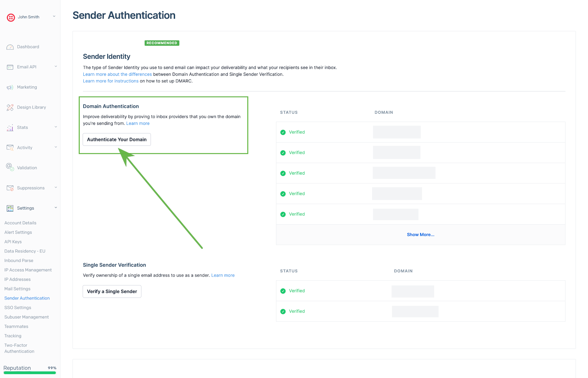Click the Activity envelope icon

point(10,148)
